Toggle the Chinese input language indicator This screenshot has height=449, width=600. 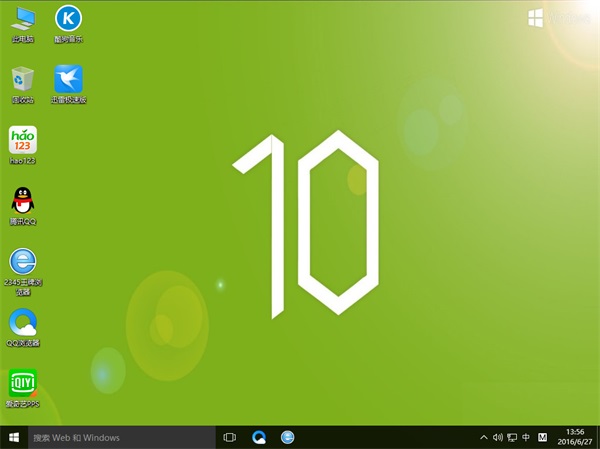(x=526, y=437)
